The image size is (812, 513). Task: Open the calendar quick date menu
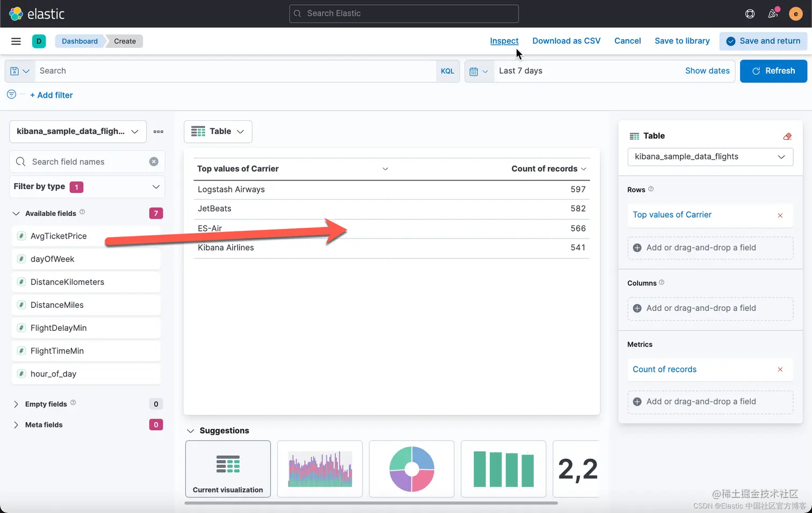coord(479,71)
